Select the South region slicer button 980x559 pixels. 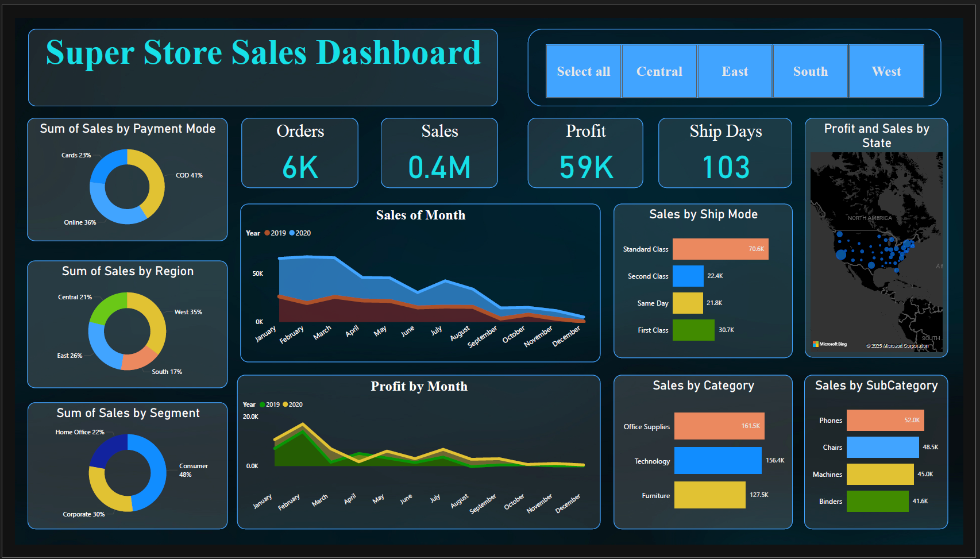point(811,71)
